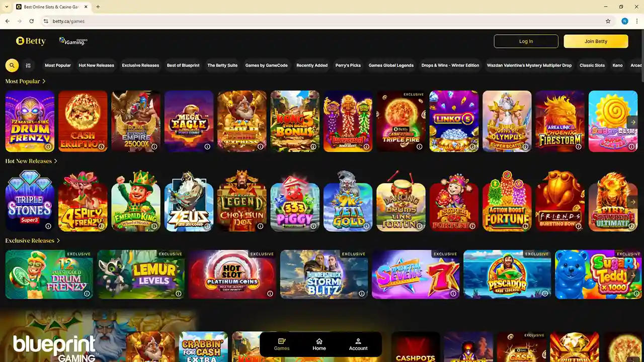Expand the Most Popular section chevron

point(44,81)
